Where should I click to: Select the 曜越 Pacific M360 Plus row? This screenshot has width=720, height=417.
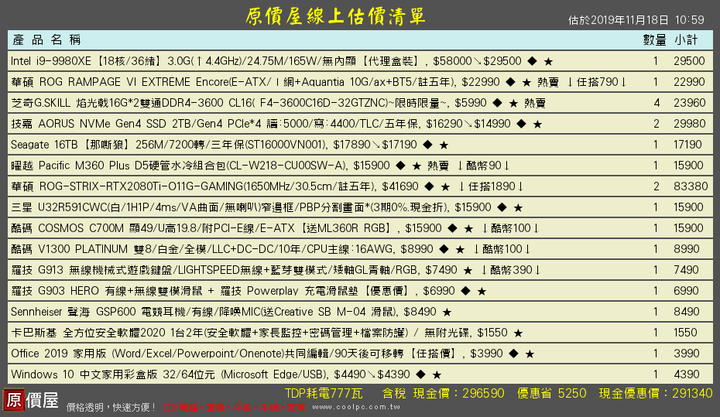(360, 165)
